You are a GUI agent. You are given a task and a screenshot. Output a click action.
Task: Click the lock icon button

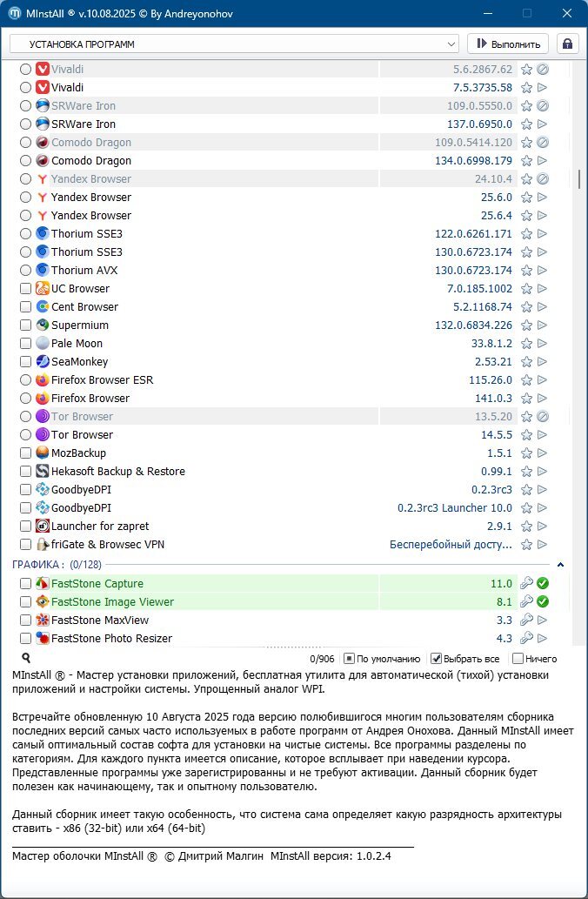point(567,44)
